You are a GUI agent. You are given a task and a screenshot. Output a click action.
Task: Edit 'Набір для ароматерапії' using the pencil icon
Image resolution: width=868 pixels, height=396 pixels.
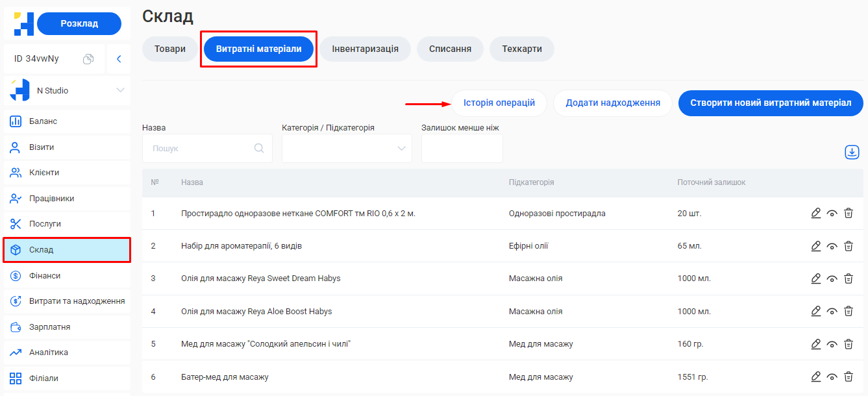point(816,245)
